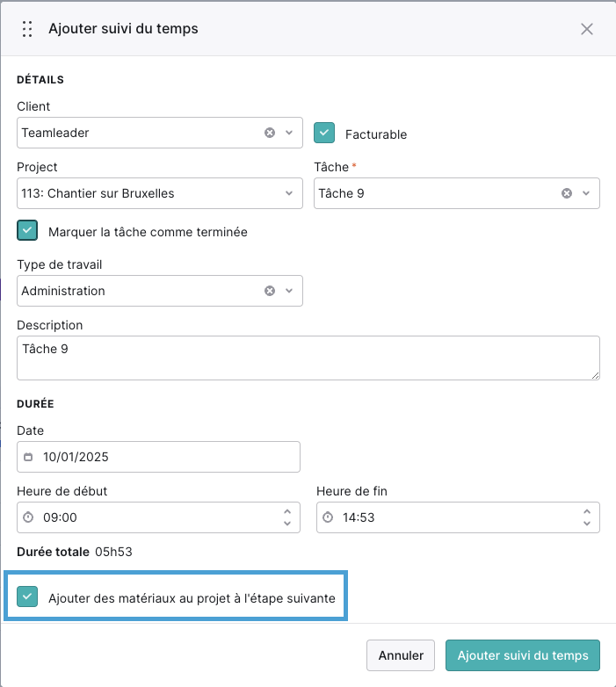616x687 pixels.
Task: Decrease end time with the down arrow
Action: (x=587, y=524)
